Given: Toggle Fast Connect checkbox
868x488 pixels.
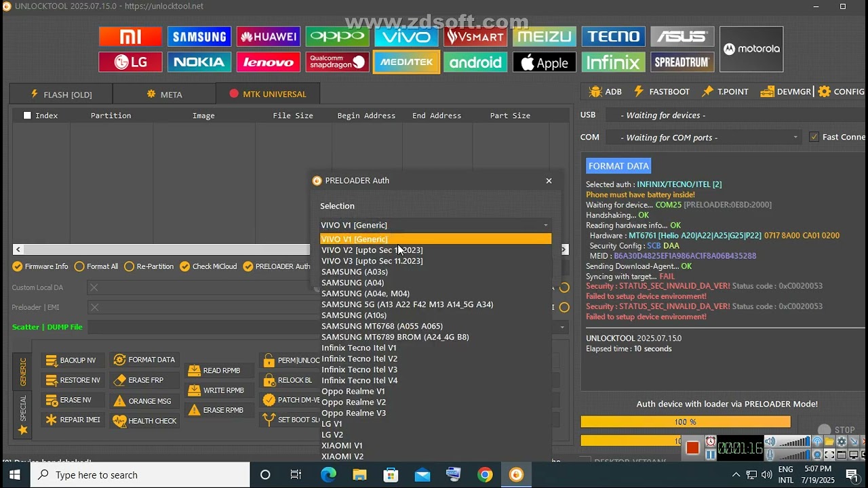Looking at the screenshot, I should [814, 137].
